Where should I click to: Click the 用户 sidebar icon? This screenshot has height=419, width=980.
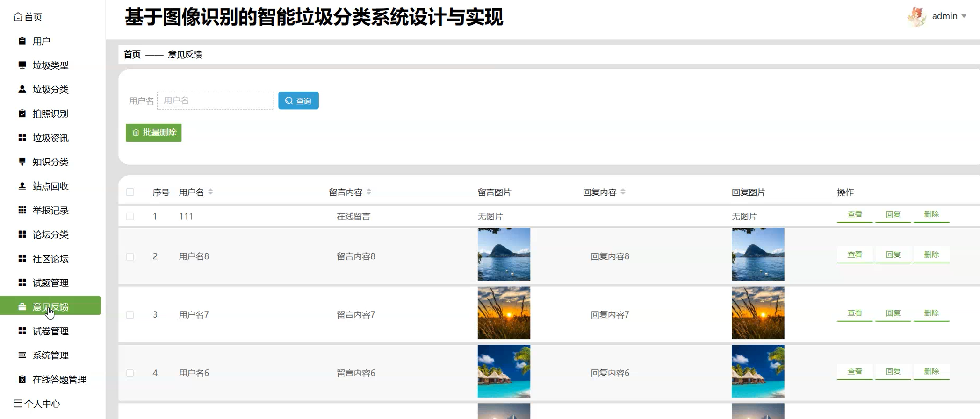(x=22, y=41)
